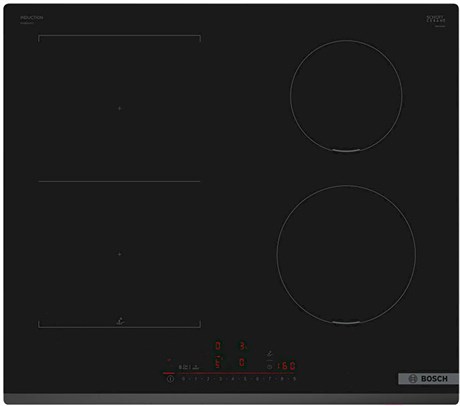The image size is (460, 406).
Task: Tap the main power on/off button
Action: click(x=170, y=379)
